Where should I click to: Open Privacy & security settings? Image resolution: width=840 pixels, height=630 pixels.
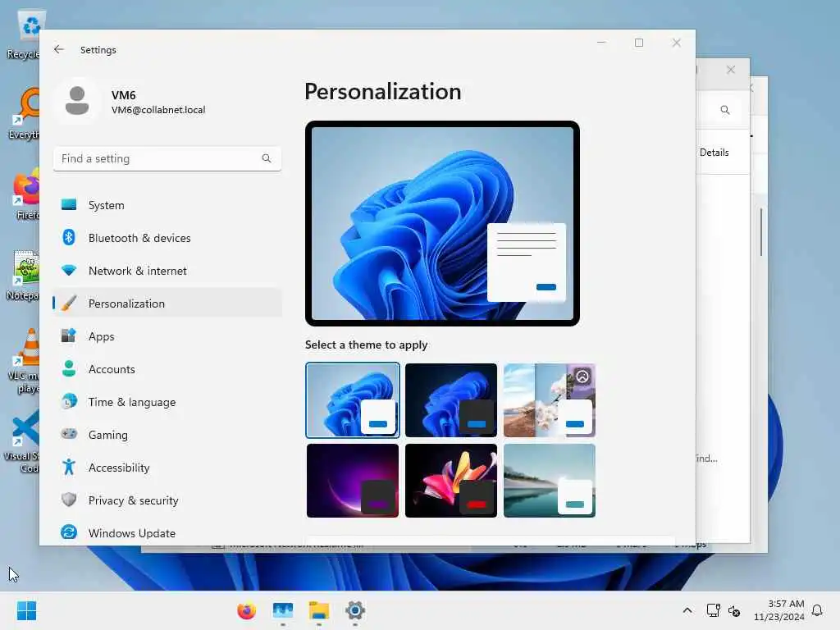point(167,500)
